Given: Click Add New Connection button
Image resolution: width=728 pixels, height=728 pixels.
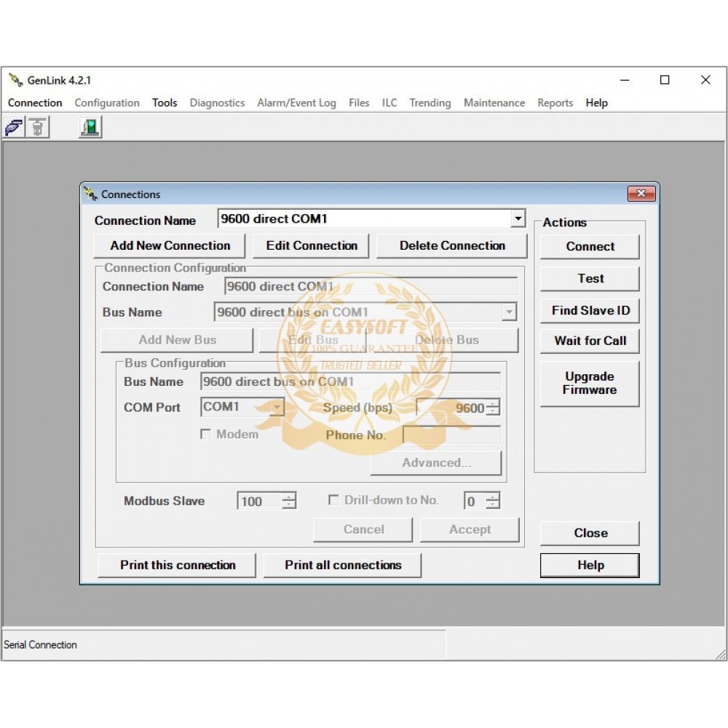Looking at the screenshot, I should coord(170,245).
